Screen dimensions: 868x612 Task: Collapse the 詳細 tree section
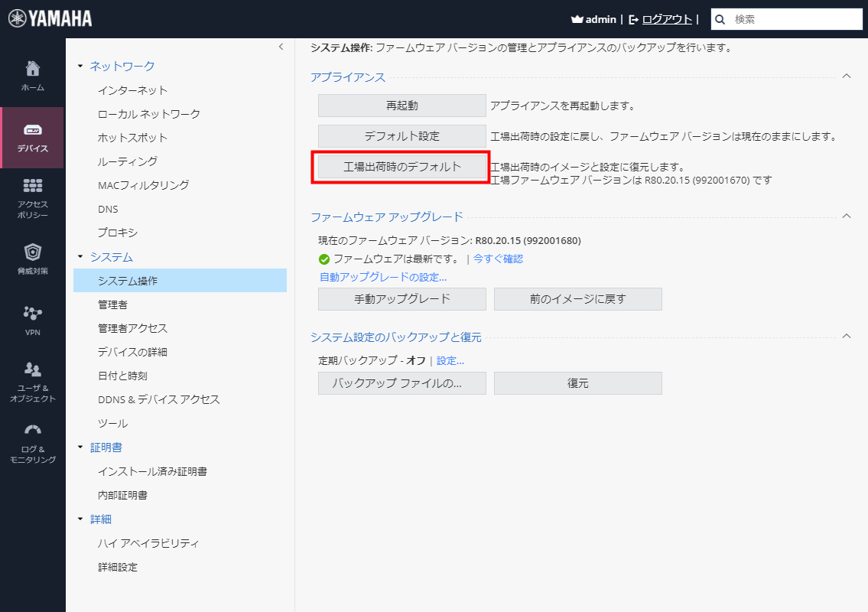click(x=80, y=519)
